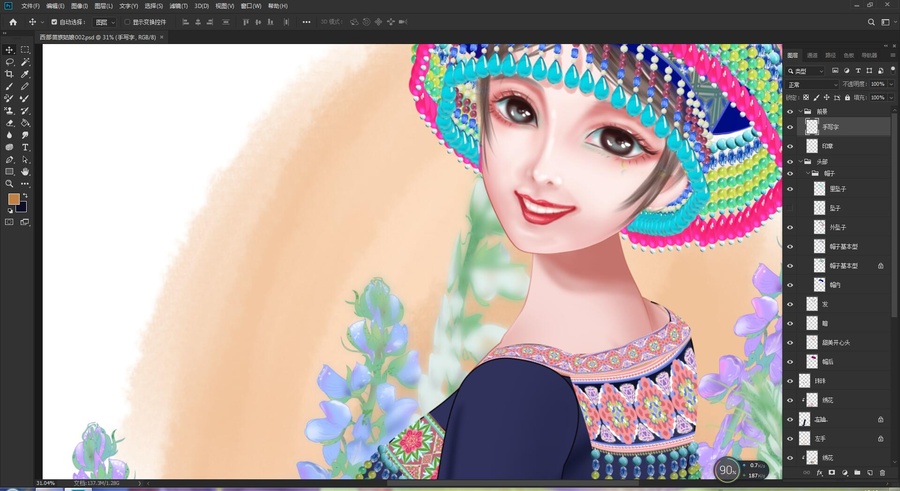
Task: Select the Clone Stamp tool
Action: pyautogui.click(x=9, y=111)
